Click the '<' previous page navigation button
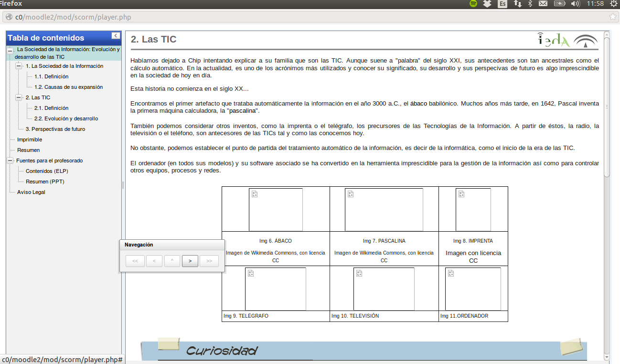The height and width of the screenshot is (364, 620). point(154,261)
